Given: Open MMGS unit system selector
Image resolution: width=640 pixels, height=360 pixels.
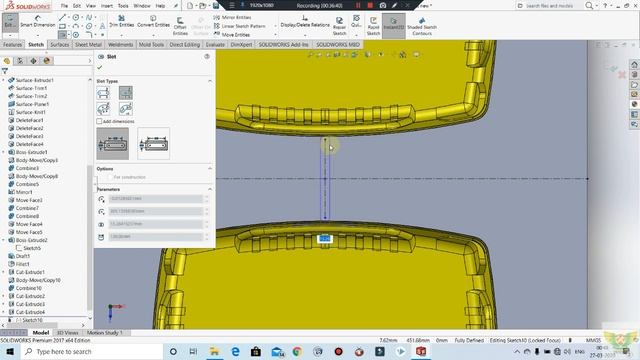Looking at the screenshot, I should tap(593, 340).
